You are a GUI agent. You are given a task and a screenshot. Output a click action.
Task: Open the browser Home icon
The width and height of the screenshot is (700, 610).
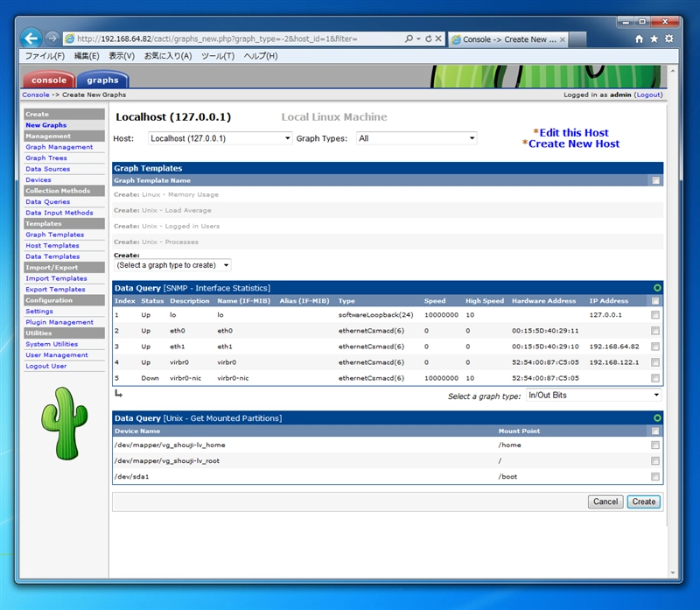(x=640, y=39)
